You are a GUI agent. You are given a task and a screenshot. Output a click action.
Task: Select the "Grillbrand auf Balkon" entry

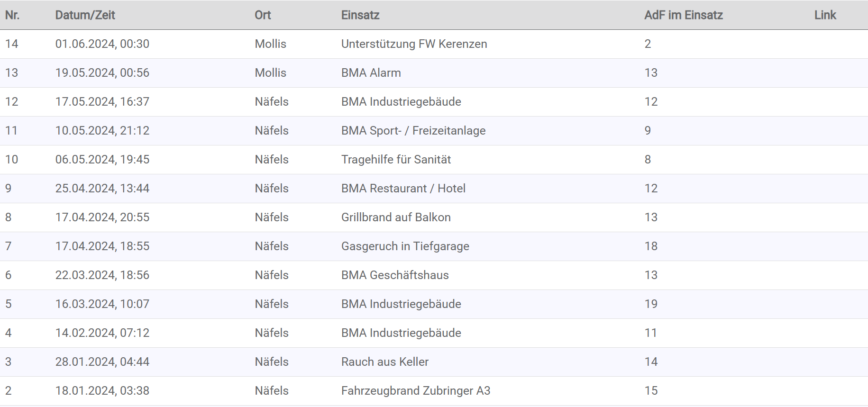(x=396, y=217)
